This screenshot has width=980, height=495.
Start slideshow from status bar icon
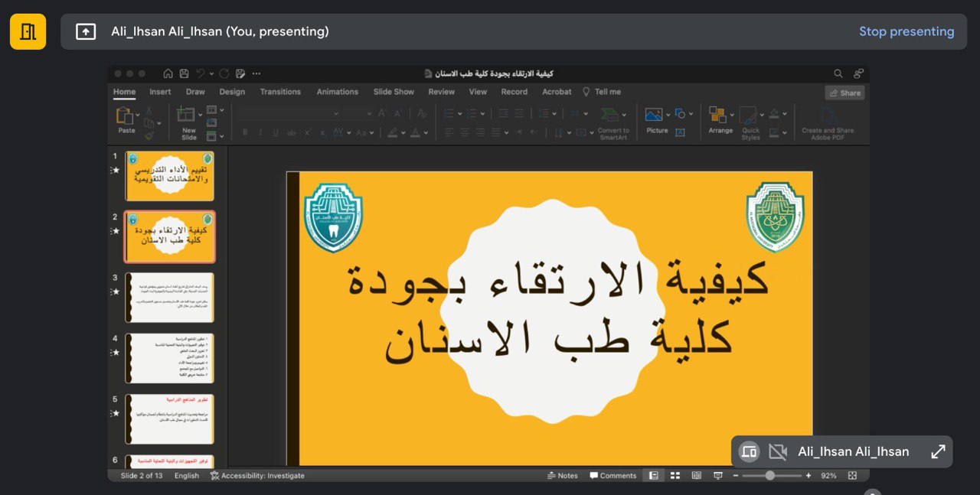[718, 475]
